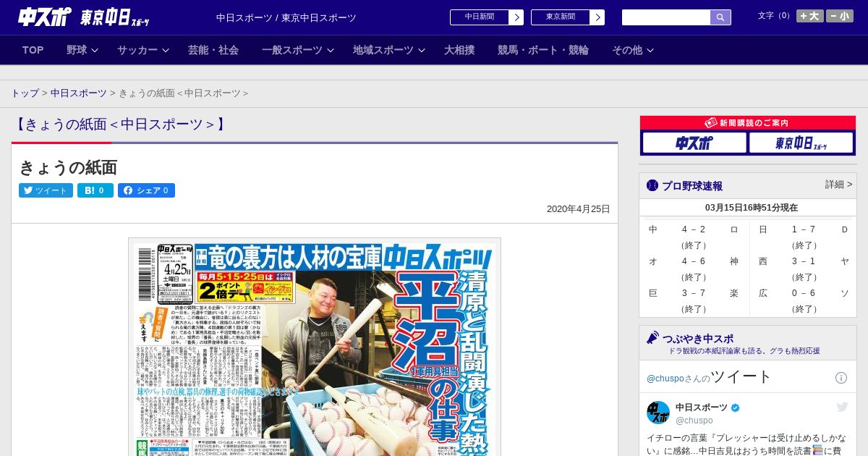Click the Chunichi Sports logo in the header

[x=45, y=17]
